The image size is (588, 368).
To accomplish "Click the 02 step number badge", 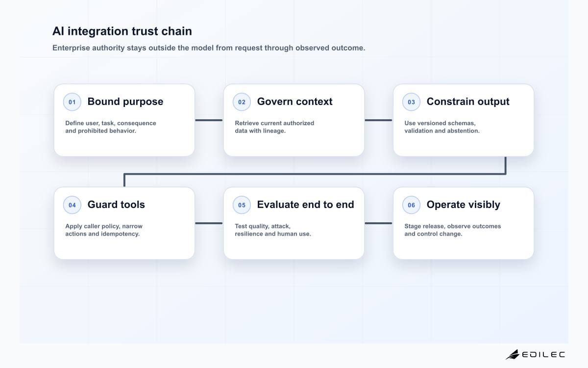I will (x=242, y=102).
